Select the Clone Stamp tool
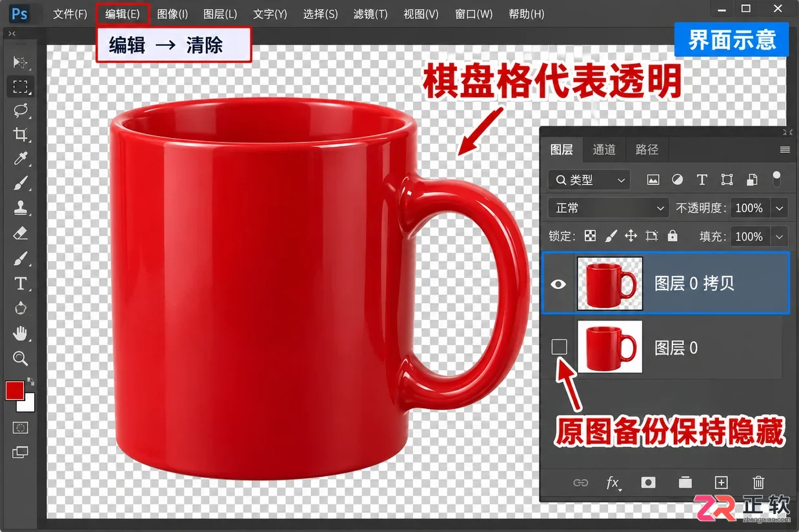 [x=21, y=208]
